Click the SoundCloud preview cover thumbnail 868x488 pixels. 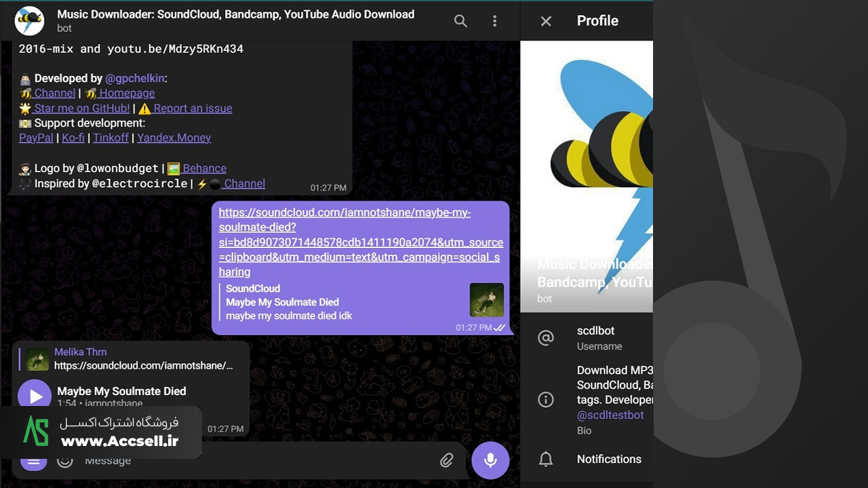pyautogui.click(x=487, y=300)
